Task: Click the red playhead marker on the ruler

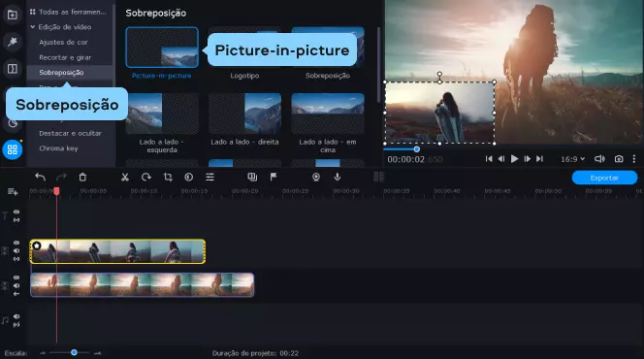Action: (x=56, y=191)
